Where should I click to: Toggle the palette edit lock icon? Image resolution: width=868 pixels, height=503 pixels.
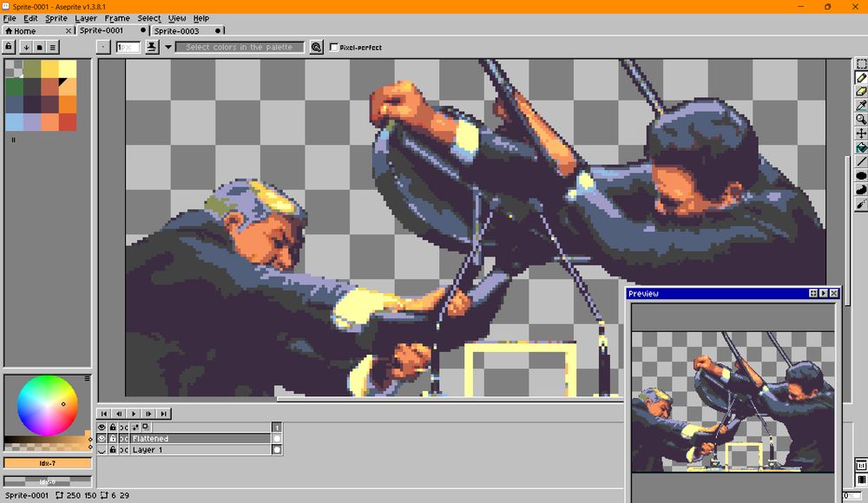click(9, 47)
